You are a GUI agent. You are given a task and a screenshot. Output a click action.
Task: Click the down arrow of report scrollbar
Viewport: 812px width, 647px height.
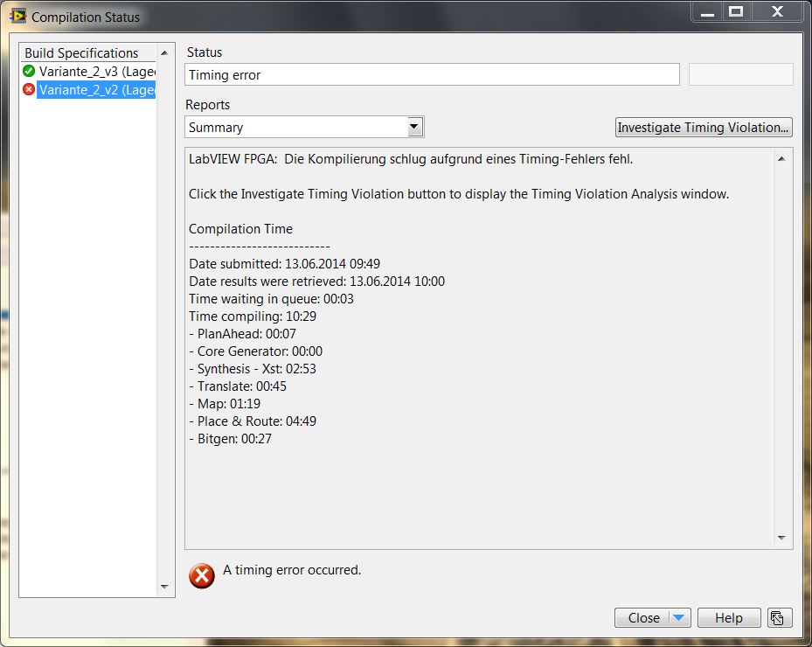tap(781, 539)
